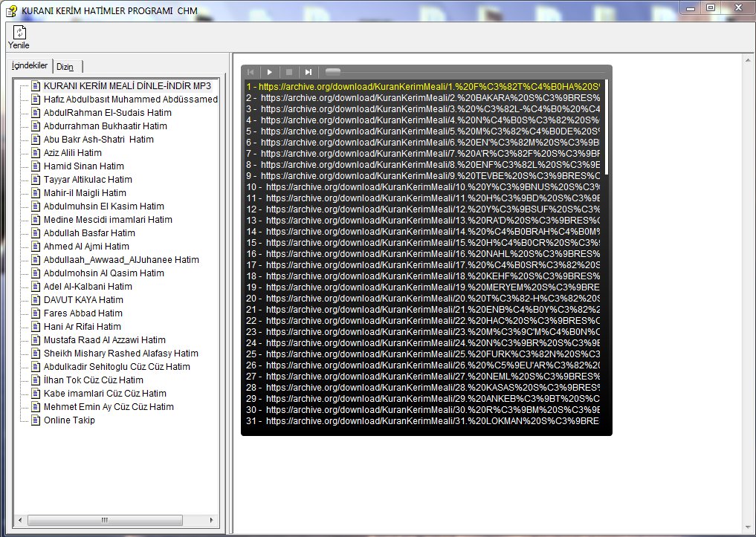
Task: Click the page icon beside DAVUT KAYA Hatim
Action: point(35,300)
